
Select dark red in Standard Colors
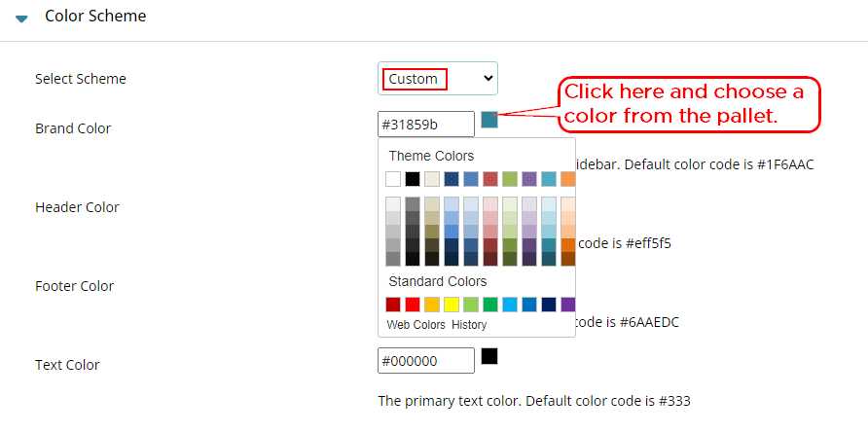pyautogui.click(x=393, y=305)
